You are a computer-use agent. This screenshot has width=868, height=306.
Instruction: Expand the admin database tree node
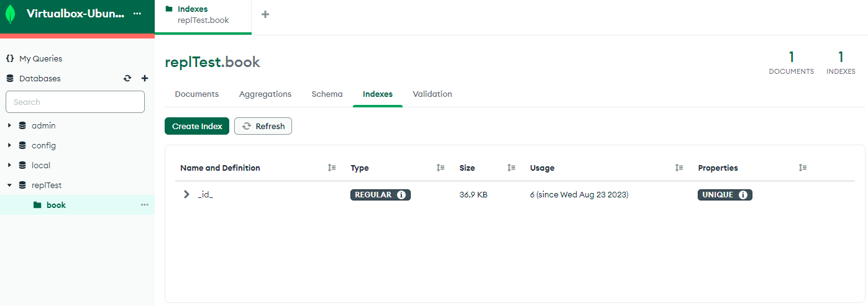click(9, 125)
